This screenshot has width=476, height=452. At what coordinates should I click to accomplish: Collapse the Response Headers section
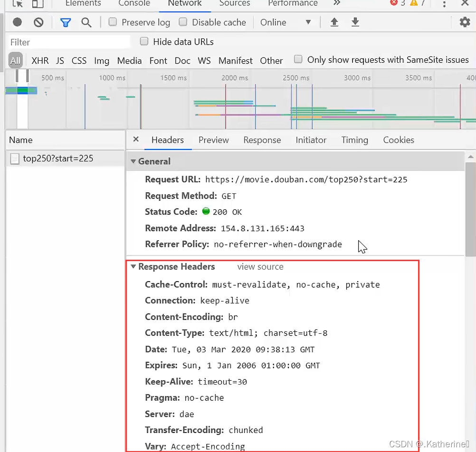tap(133, 267)
